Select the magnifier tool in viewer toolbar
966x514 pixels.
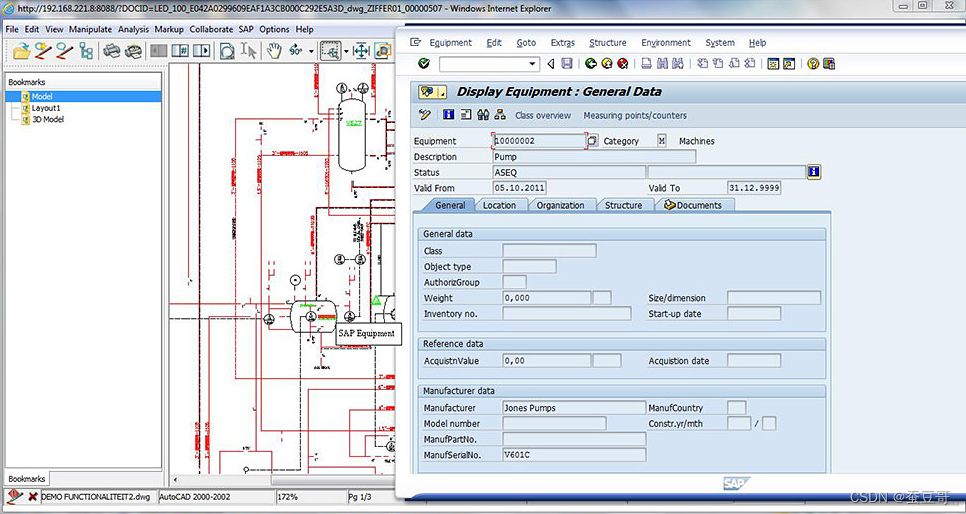click(x=227, y=51)
